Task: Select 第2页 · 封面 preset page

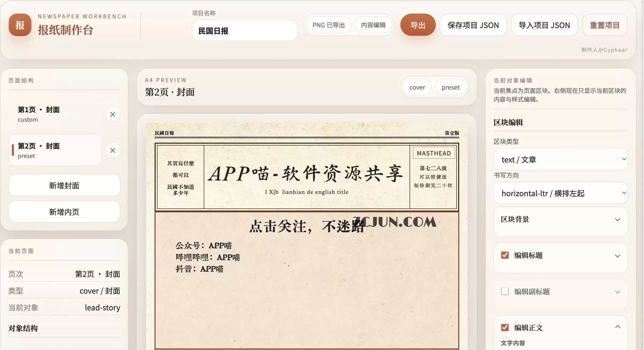Action: tap(55, 150)
